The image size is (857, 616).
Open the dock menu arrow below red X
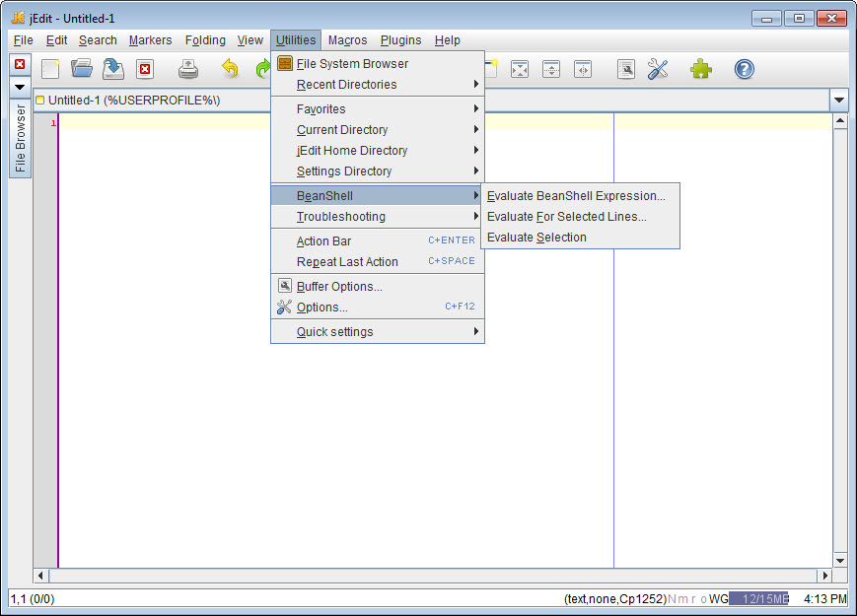[20, 87]
